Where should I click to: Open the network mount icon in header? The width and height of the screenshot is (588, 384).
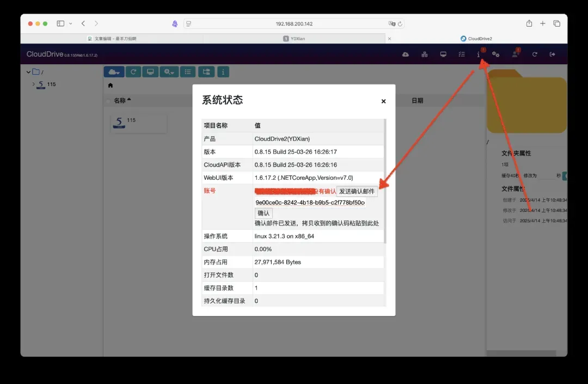[425, 54]
